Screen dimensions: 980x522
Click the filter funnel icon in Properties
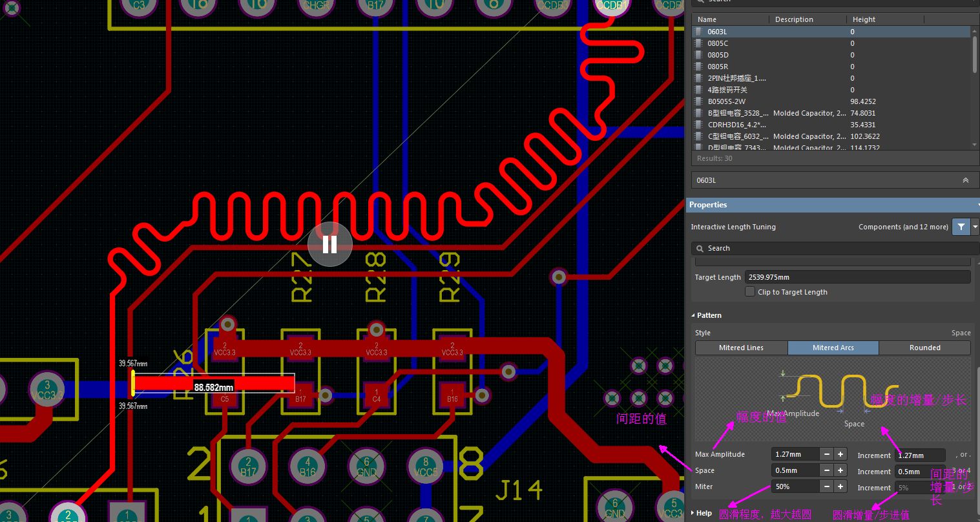click(961, 227)
